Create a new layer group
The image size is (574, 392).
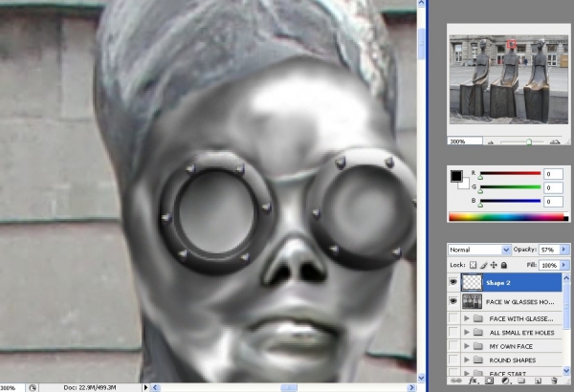click(x=521, y=381)
